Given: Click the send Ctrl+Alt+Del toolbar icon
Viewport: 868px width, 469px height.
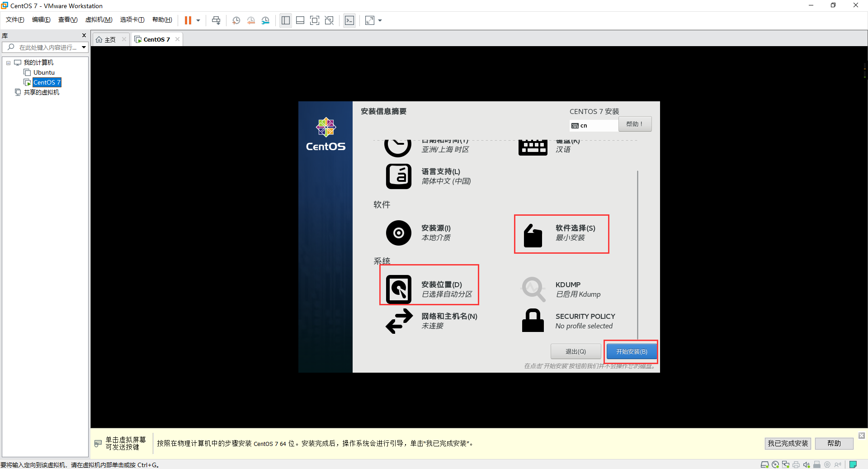Looking at the screenshot, I should click(x=216, y=20).
